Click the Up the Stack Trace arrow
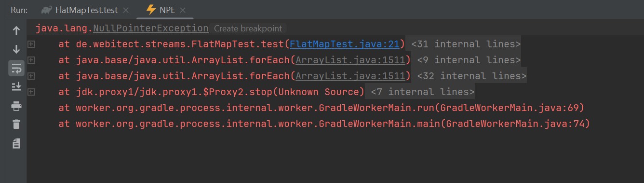This screenshot has width=644, height=183. click(16, 31)
